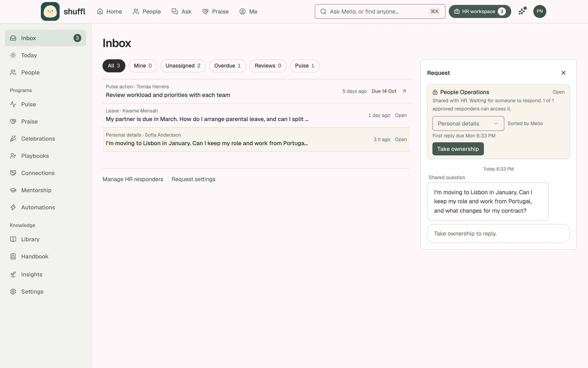Open Insights in sidebar
Viewport: 588px width, 368px height.
46,274
